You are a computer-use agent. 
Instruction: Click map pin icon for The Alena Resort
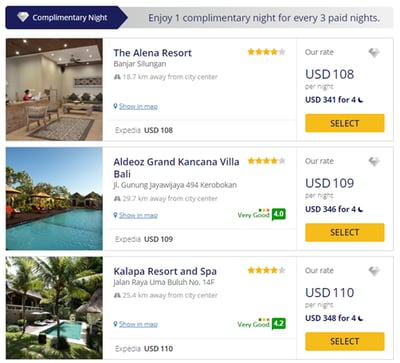click(115, 106)
